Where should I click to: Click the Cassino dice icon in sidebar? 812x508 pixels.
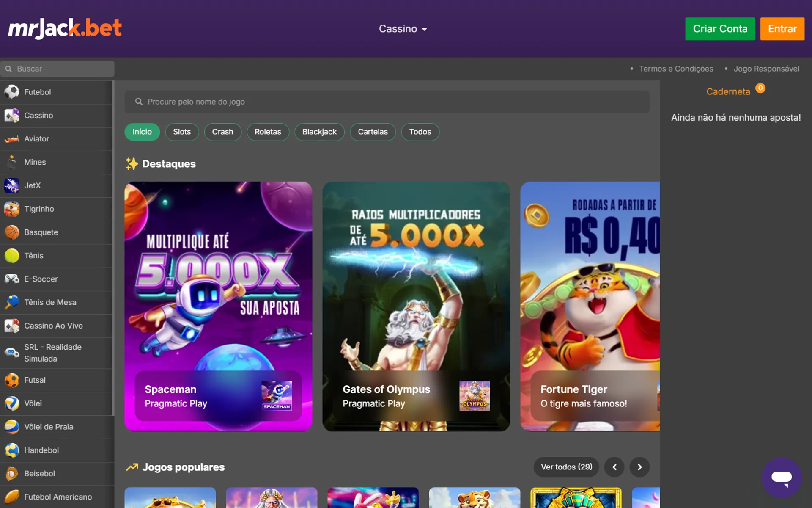pyautogui.click(x=12, y=115)
